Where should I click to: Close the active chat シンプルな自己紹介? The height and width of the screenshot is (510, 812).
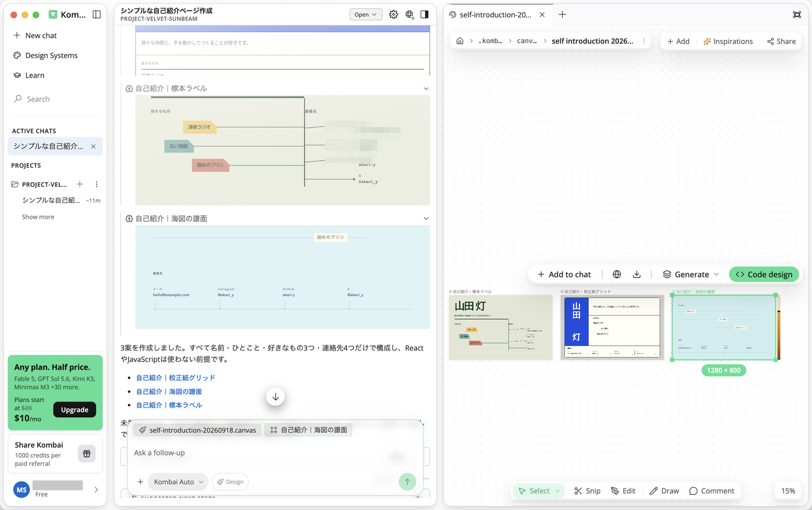pos(93,146)
